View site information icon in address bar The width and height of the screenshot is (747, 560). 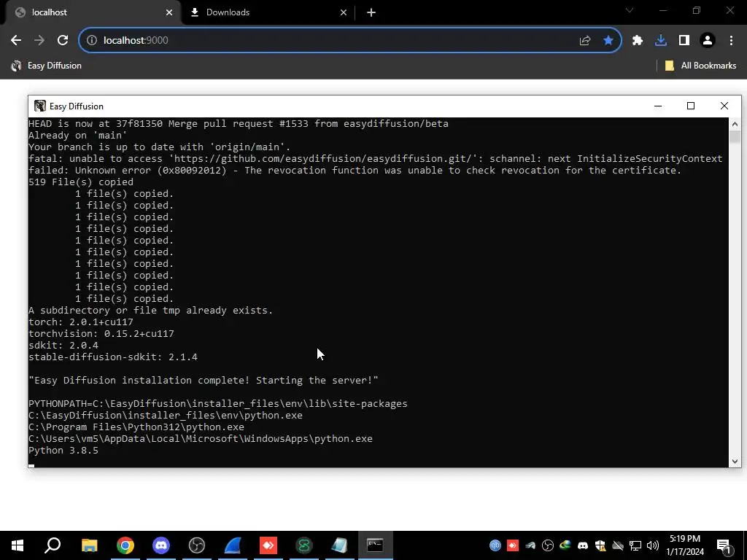(92, 41)
